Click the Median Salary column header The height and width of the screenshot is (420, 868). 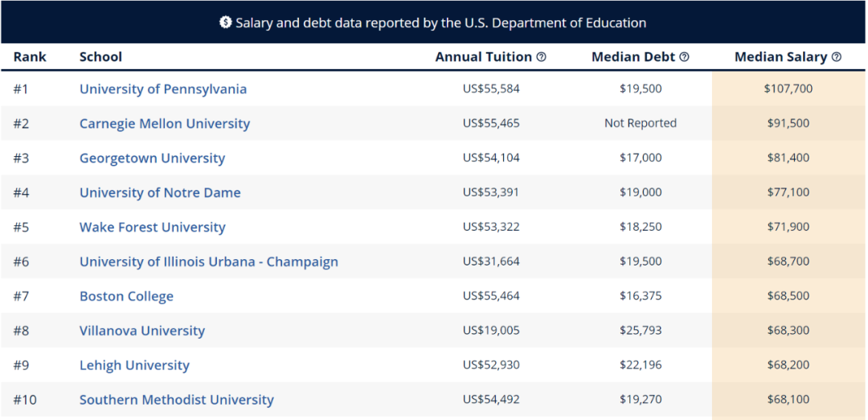click(x=780, y=57)
